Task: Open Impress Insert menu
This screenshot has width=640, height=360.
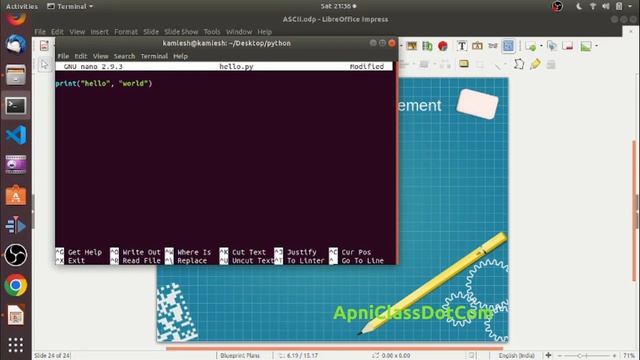Action: click(x=100, y=31)
